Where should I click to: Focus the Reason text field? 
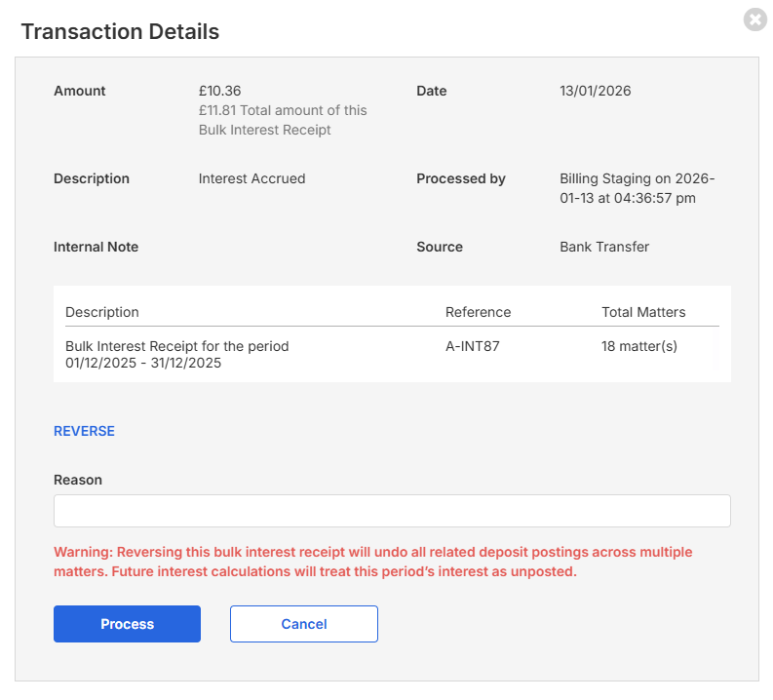392,511
